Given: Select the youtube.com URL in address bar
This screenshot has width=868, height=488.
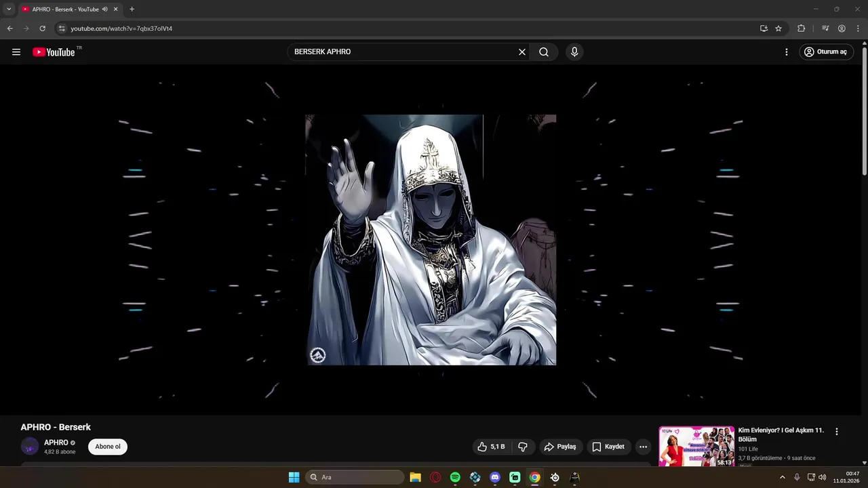Looking at the screenshot, I should click(122, 28).
